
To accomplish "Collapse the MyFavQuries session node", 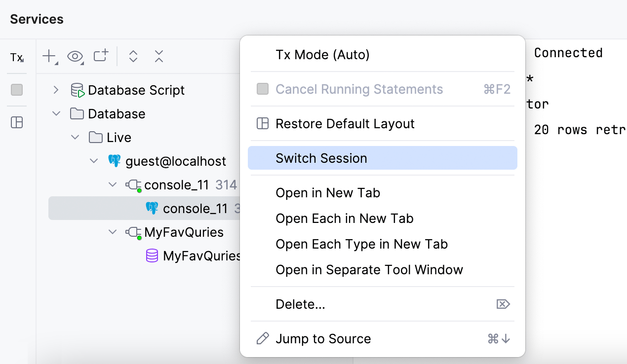I will coord(113,232).
